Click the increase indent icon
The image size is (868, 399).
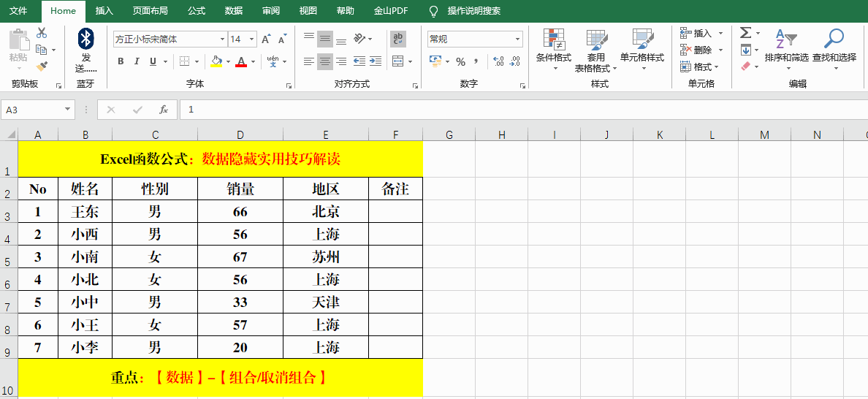click(x=376, y=61)
